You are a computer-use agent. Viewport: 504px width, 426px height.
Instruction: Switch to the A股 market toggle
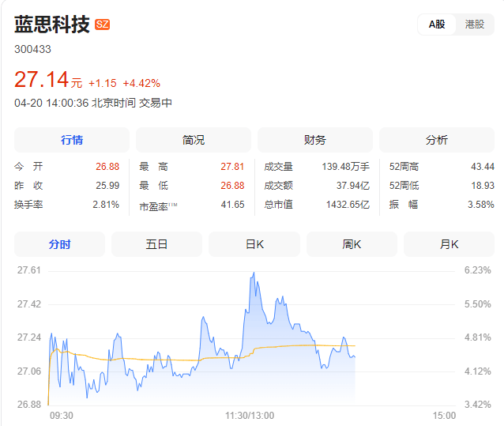[437, 25]
